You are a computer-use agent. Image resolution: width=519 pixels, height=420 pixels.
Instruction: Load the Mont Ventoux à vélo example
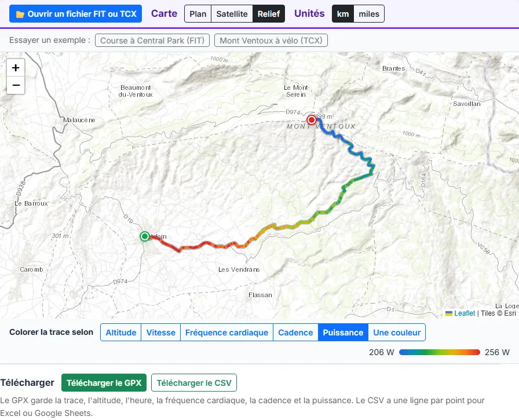[271, 41]
